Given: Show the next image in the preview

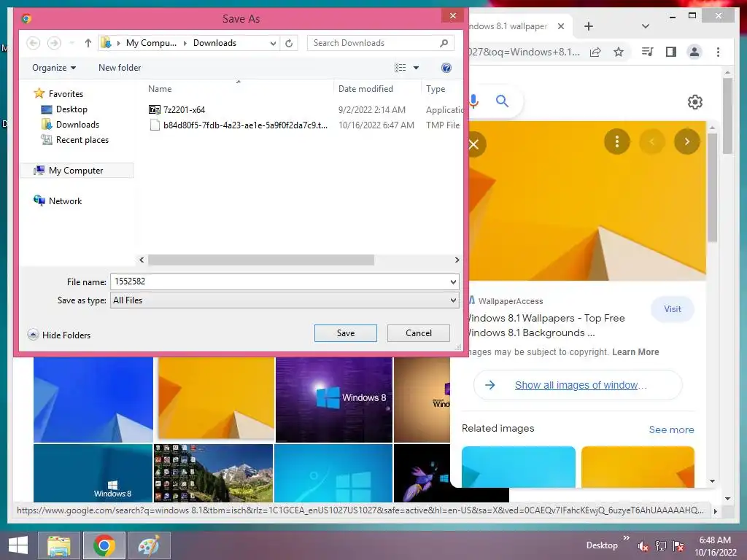Looking at the screenshot, I should point(687,141).
